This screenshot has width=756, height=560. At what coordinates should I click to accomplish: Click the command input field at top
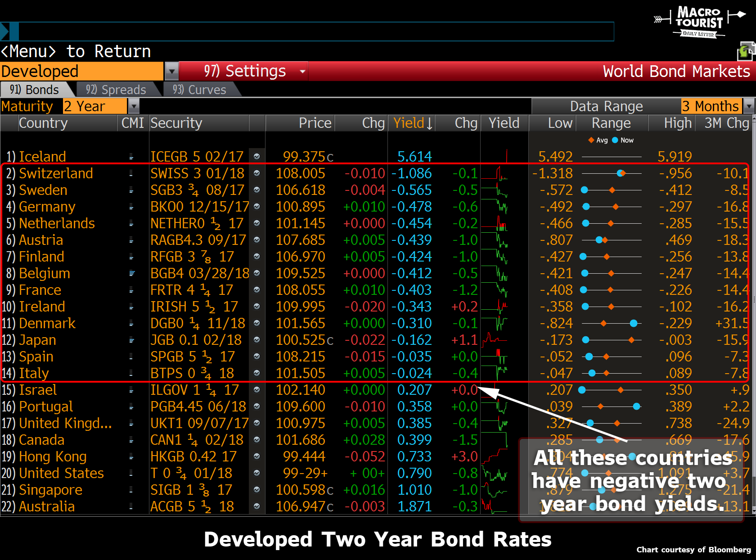[316, 32]
